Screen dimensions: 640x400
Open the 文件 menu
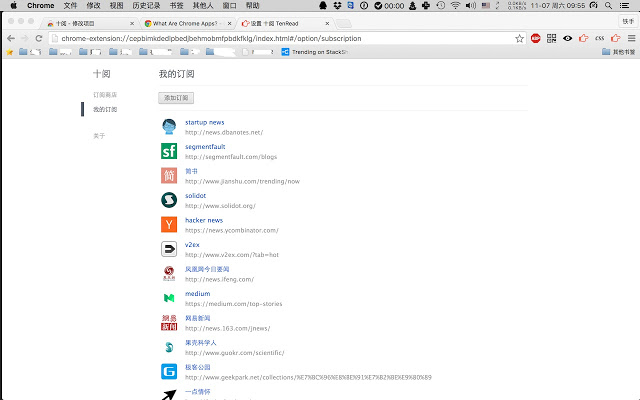click(x=70, y=5)
